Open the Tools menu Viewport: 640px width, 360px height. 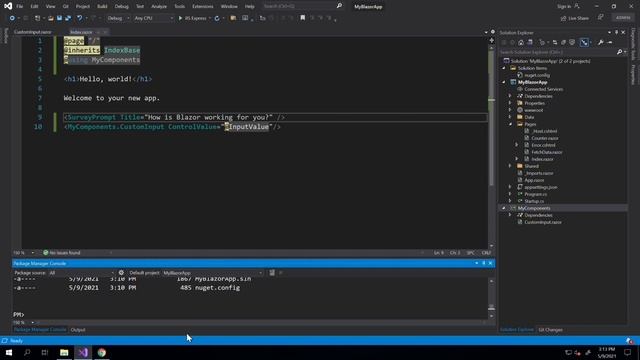180,7
